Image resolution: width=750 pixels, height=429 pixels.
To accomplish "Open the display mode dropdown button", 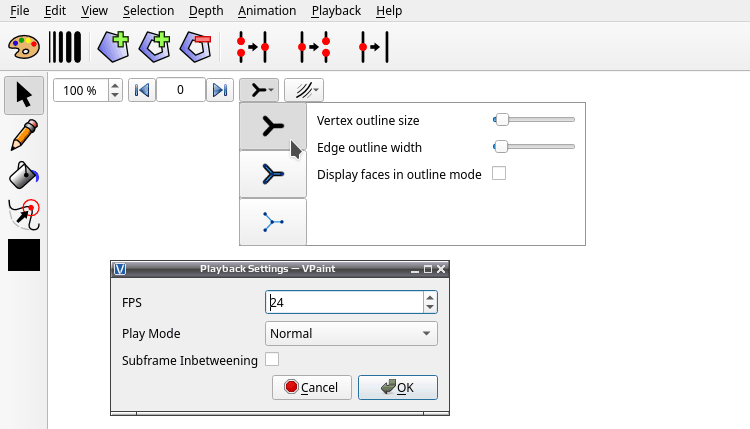I will click(259, 90).
